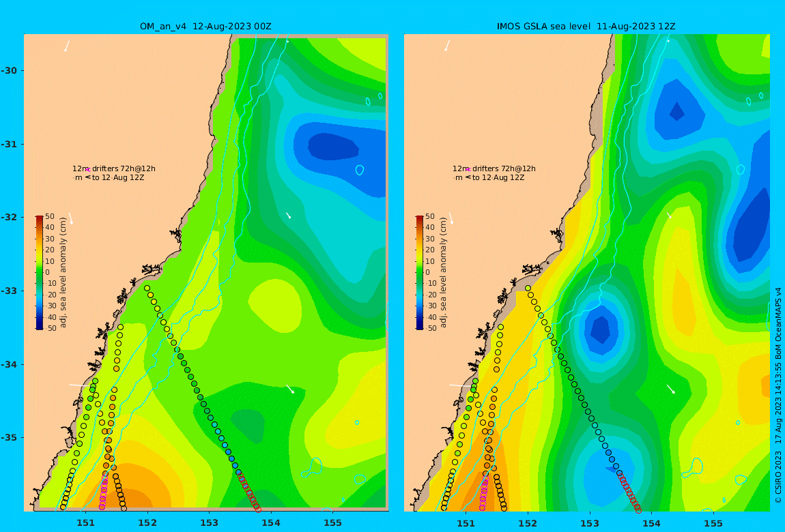This screenshot has height=532, width=785.
Task: Click the 153 longitude label under the right map
Action: point(590,523)
